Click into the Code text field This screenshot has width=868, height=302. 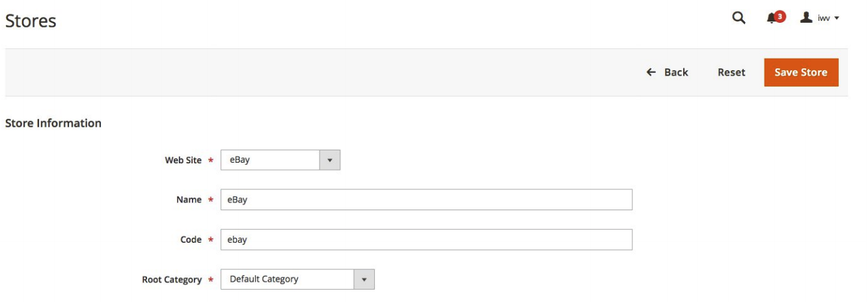[426, 240]
